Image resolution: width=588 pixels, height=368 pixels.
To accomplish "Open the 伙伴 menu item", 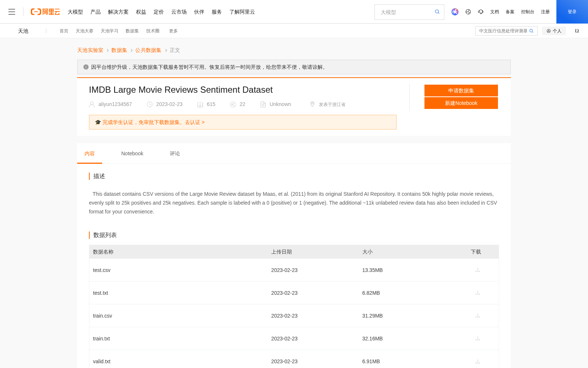I will (x=199, y=12).
